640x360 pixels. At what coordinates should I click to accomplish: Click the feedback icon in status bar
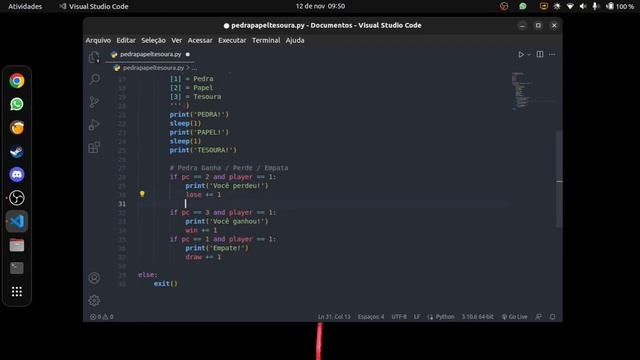tap(539, 317)
